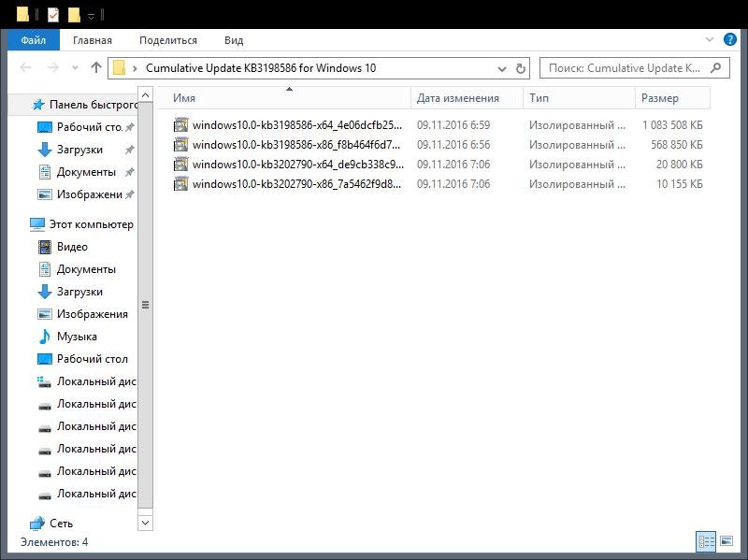Viewport: 748px width, 560px height.
Task: Sort files by the Имя column header
Action: (x=284, y=98)
